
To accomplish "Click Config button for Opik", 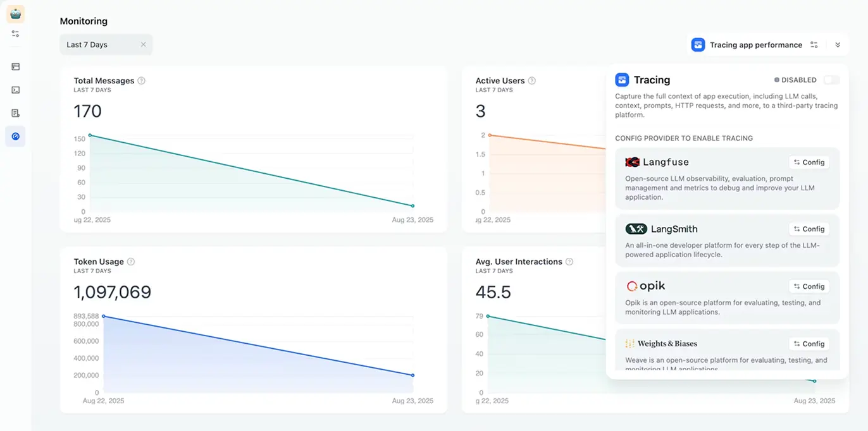I will pyautogui.click(x=809, y=286).
